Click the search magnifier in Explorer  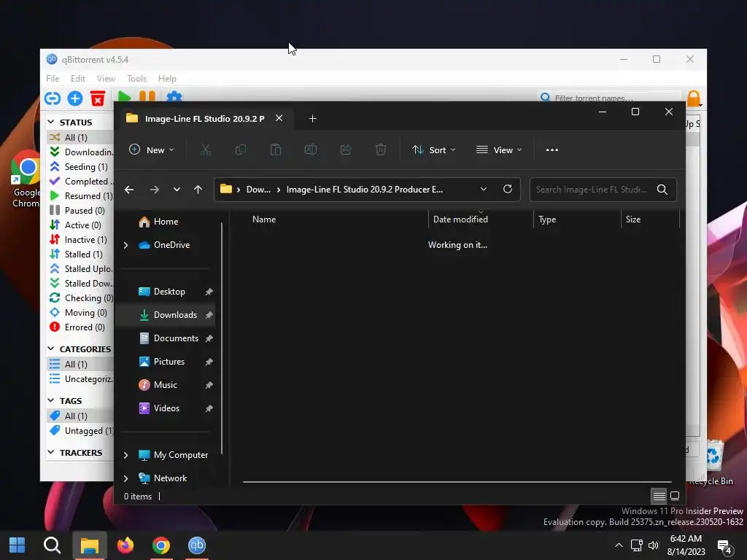662,190
